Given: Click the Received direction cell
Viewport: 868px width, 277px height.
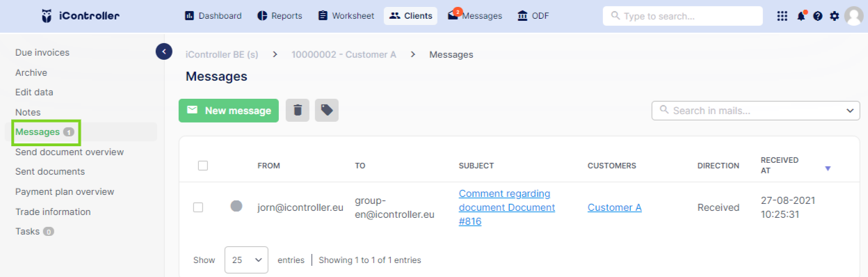Looking at the screenshot, I should coord(718,207).
